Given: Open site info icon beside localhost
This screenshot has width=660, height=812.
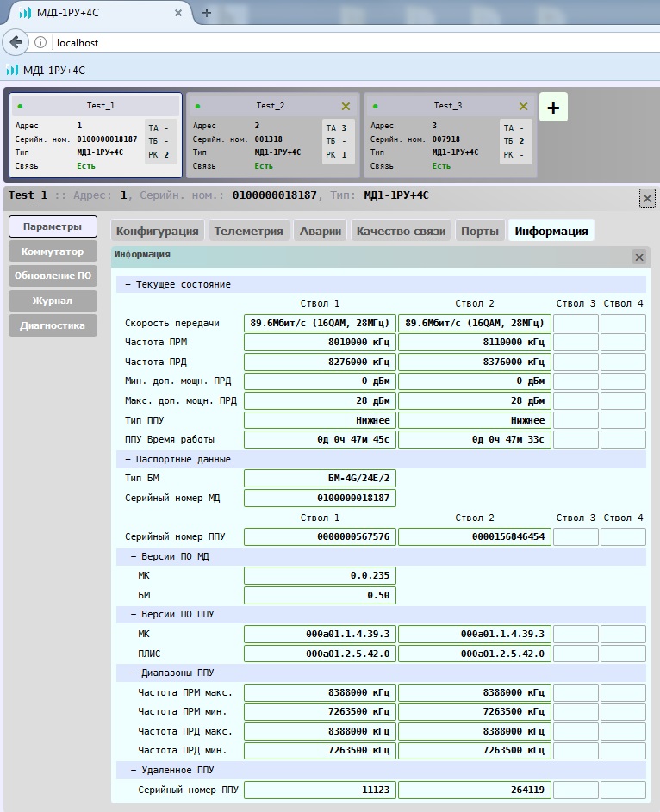Looking at the screenshot, I should coord(40,42).
